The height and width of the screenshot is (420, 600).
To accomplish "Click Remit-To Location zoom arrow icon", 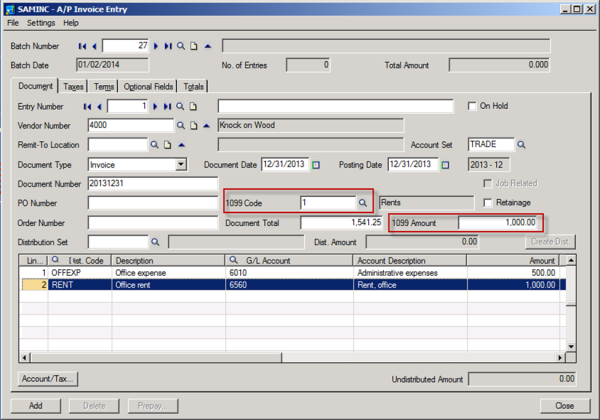I will tap(181, 145).
